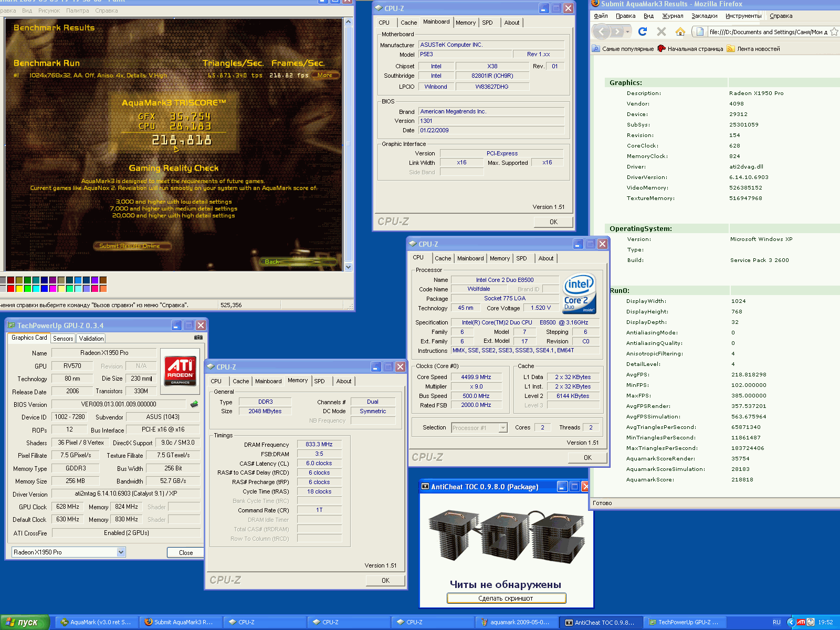This screenshot has height=630, width=840.
Task: Click GPU-Z ATI CrossFire Enabled (2 GPUs) field
Action: pyautogui.click(x=126, y=533)
